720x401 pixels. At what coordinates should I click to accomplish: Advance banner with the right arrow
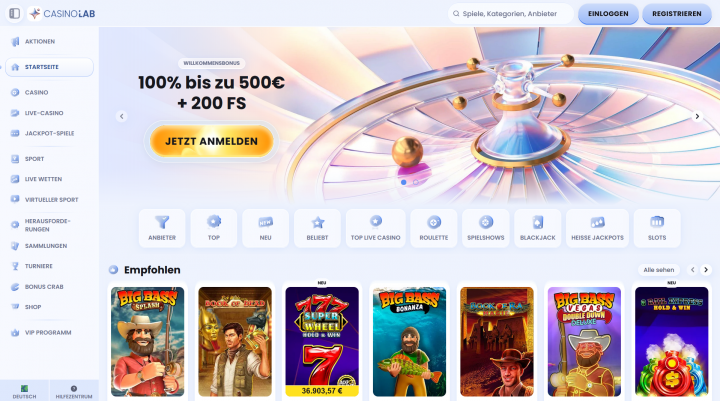click(x=697, y=116)
